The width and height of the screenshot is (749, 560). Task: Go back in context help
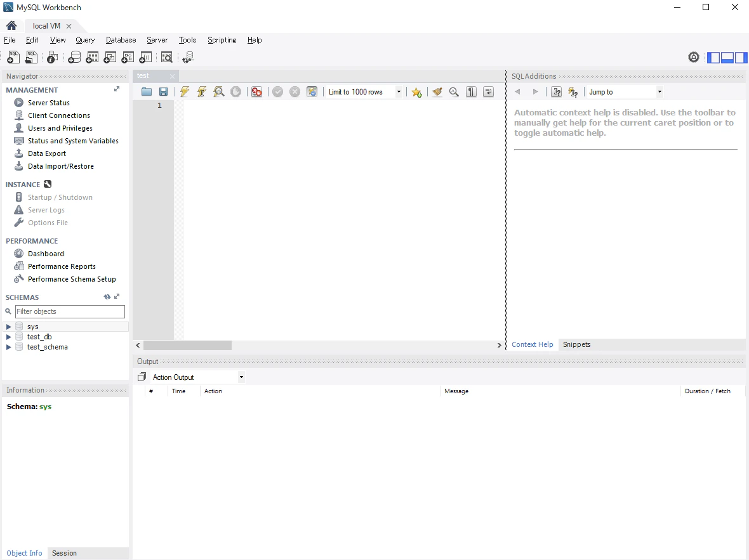coord(517,92)
